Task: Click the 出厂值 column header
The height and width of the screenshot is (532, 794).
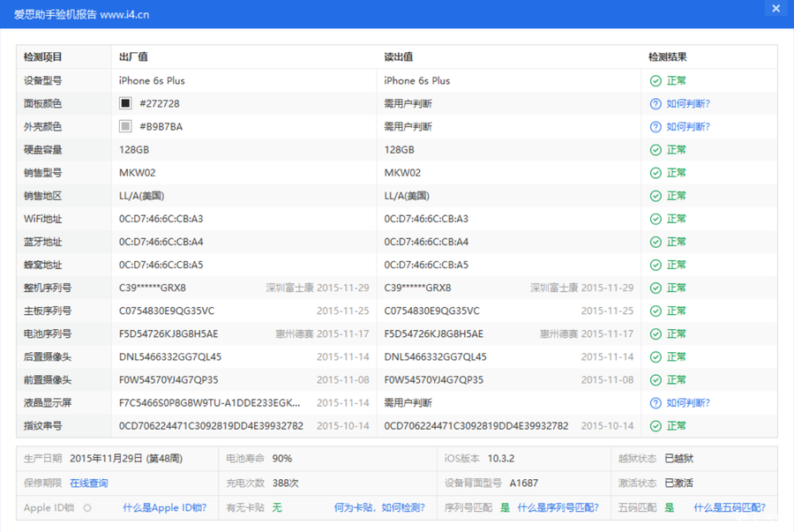Action: (133, 56)
